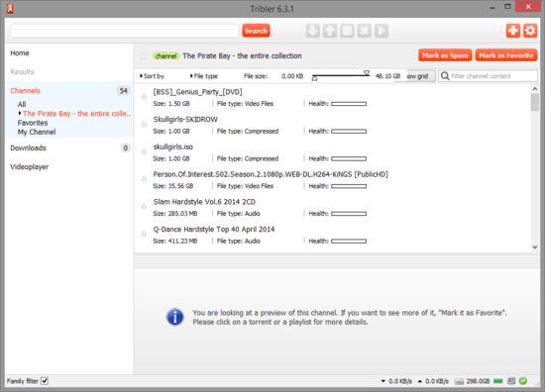Click the status bar monitor icon

click(511, 381)
